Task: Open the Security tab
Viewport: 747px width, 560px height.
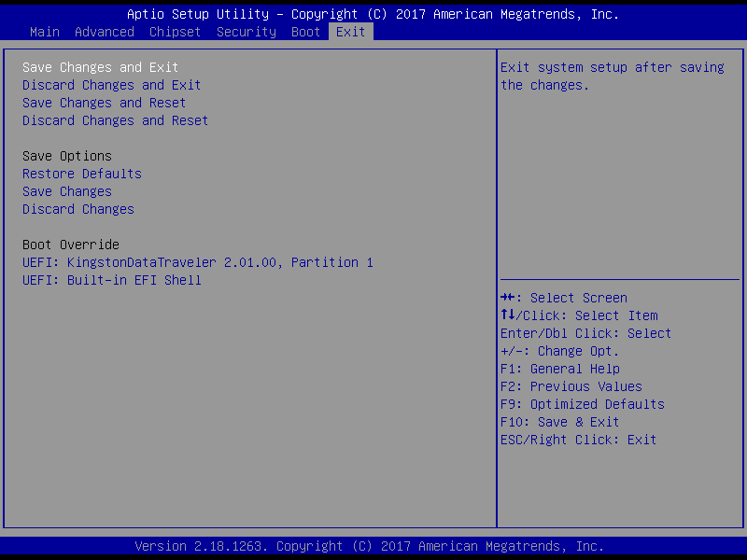Action: [246, 32]
